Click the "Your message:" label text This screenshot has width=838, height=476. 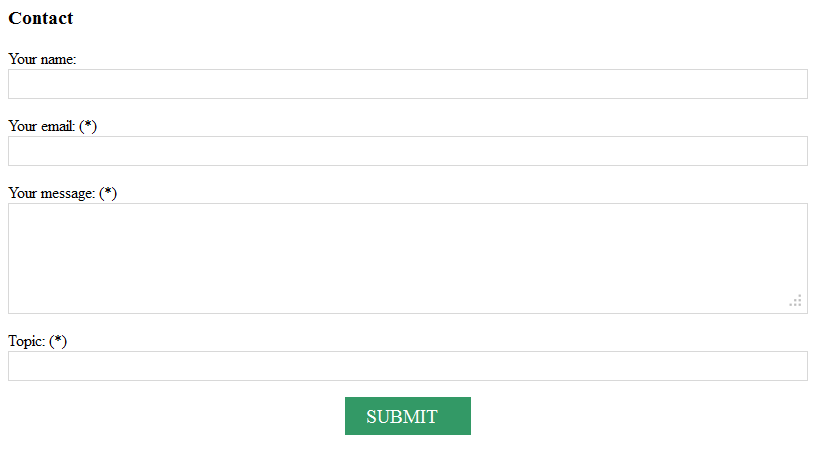(51, 193)
